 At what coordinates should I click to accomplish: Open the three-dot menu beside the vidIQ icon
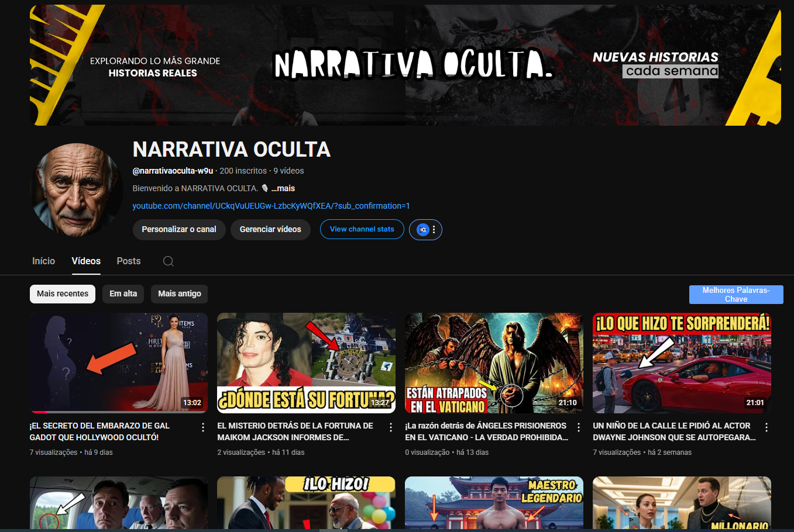[x=434, y=230]
